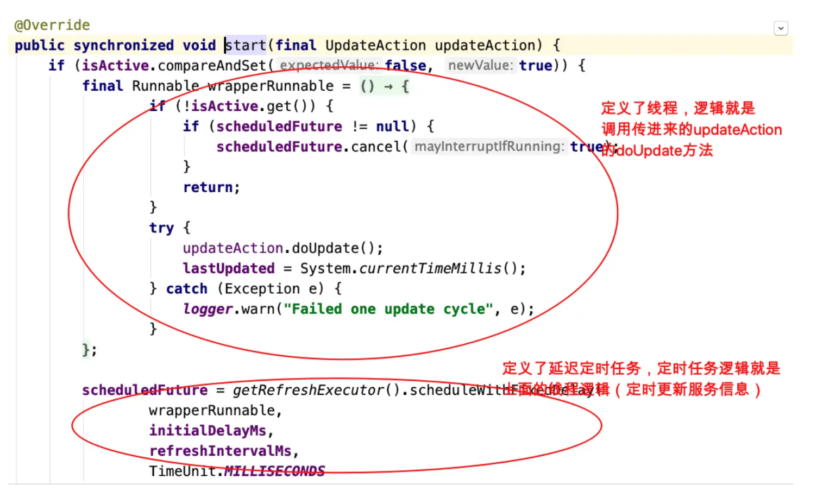
Task: Place cursor on the start method name
Action: tap(246, 45)
